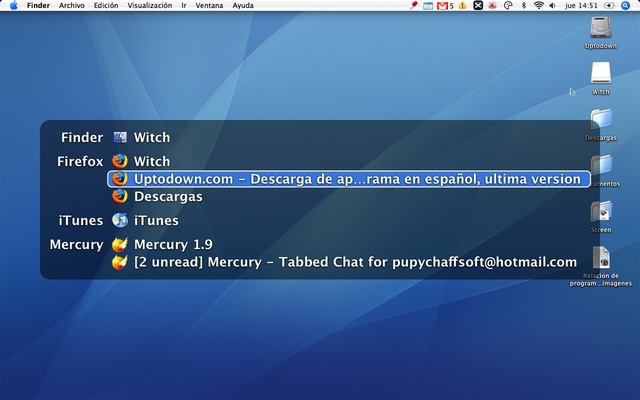Open the Ayuda menu
This screenshot has height=400, width=640.
point(243,5)
